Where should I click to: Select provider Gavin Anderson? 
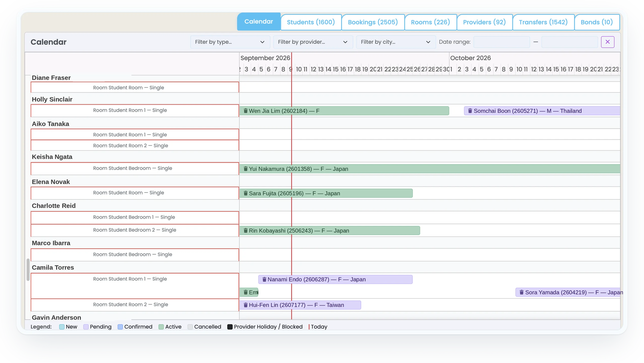pos(56,317)
